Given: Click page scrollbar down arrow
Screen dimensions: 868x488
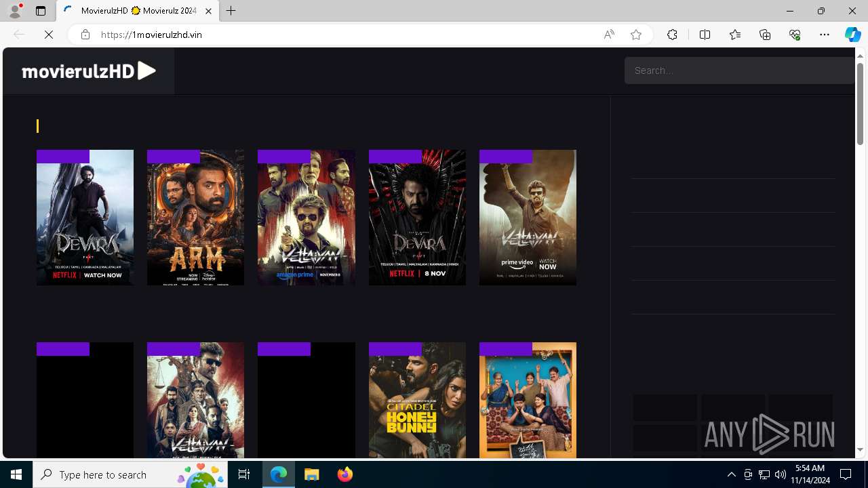Looking at the screenshot, I should pyautogui.click(x=861, y=449).
